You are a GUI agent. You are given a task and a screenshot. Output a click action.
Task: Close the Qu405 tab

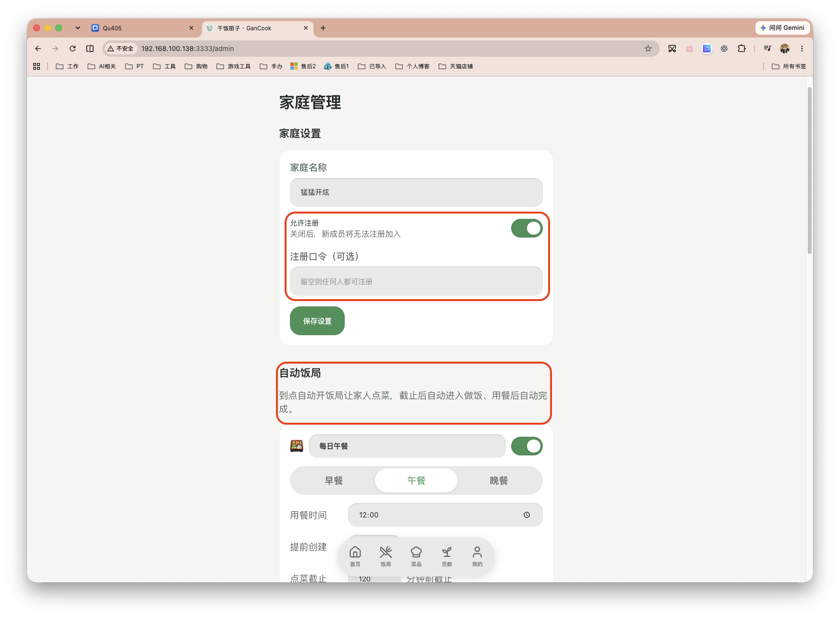click(x=191, y=28)
